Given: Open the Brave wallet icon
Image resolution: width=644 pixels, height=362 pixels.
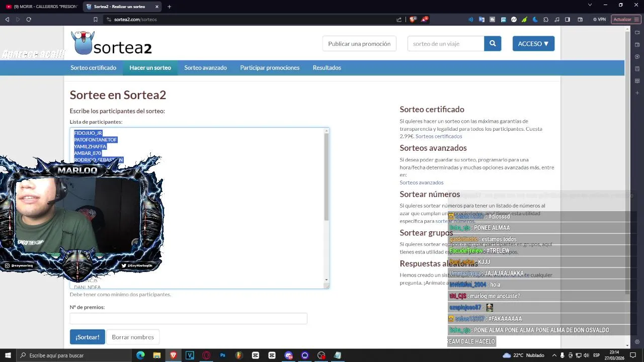Looking at the screenshot, I should click(x=580, y=20).
